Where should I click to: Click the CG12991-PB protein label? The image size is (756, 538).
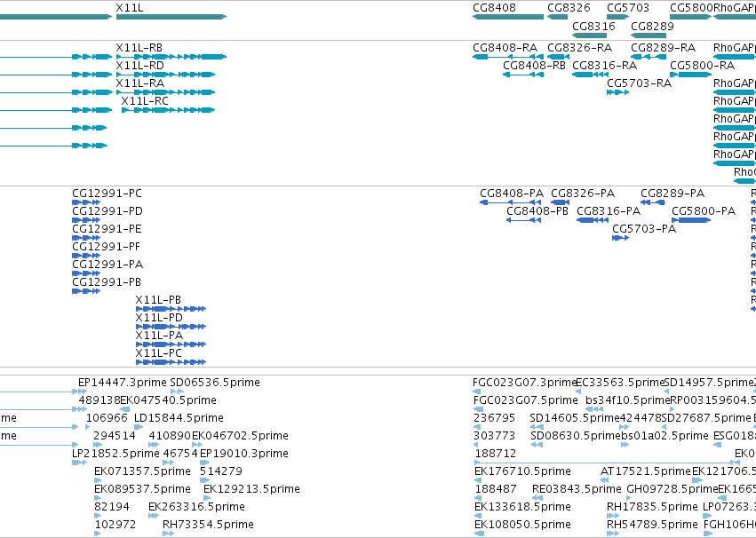107,282
